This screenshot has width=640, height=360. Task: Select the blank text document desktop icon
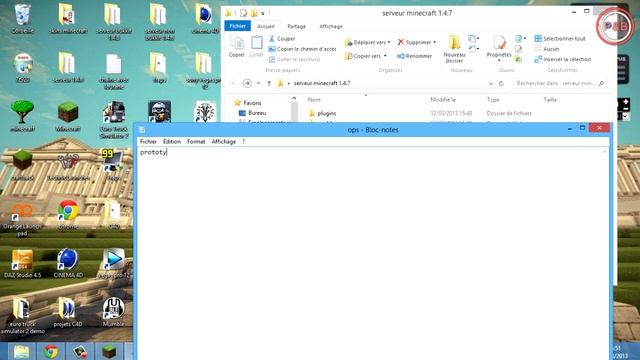click(x=113, y=71)
